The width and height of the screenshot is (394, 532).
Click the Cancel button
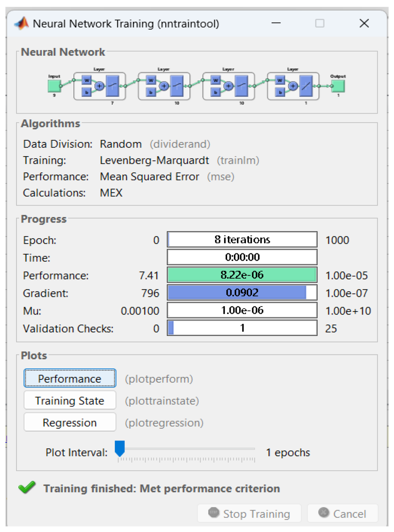[x=343, y=513]
